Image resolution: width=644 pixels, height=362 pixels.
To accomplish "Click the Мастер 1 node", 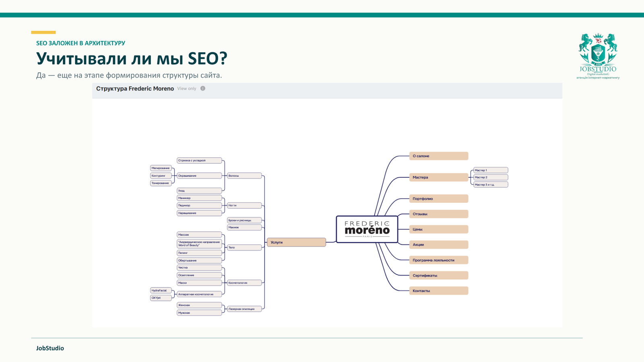I will (x=491, y=170).
